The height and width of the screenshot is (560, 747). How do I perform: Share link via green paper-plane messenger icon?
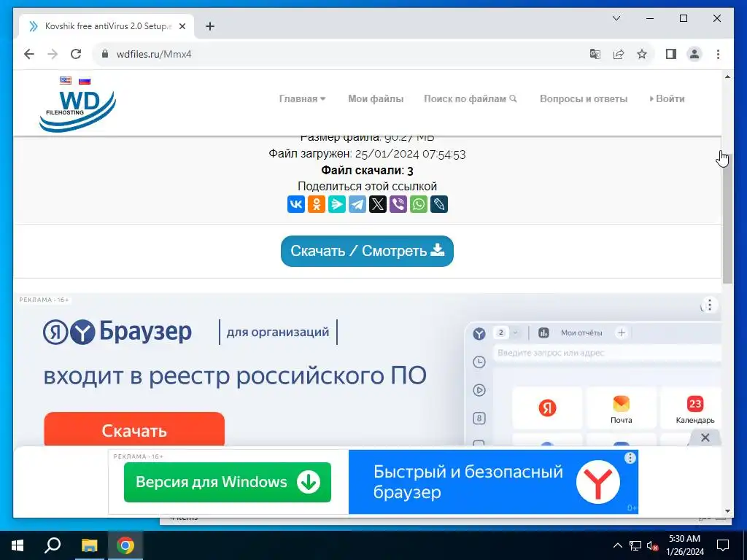tap(337, 204)
